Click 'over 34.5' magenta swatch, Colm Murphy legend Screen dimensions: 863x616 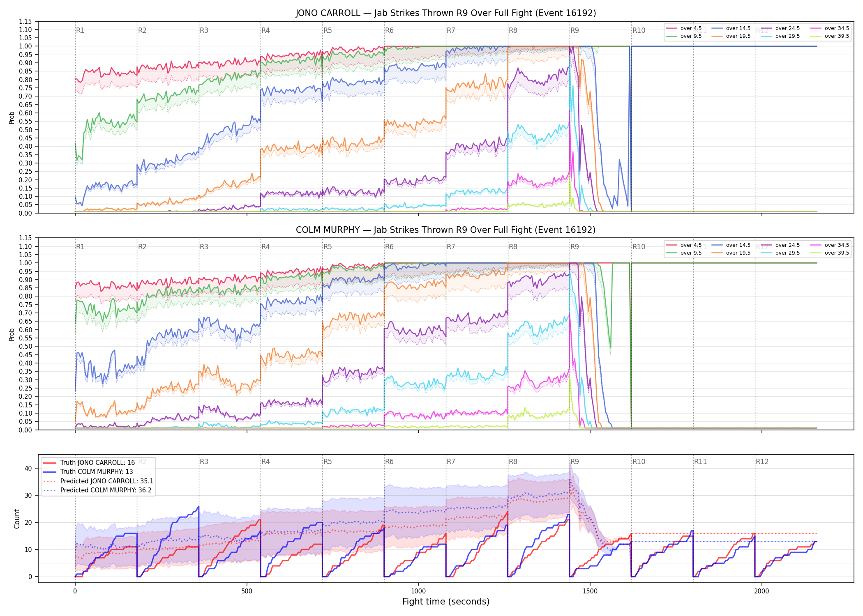coord(815,245)
